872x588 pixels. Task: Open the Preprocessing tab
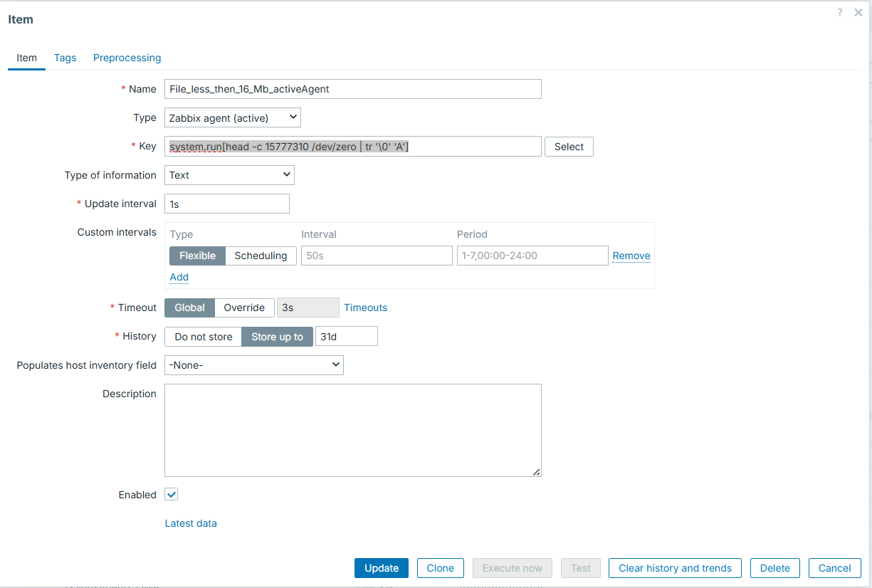tap(127, 58)
